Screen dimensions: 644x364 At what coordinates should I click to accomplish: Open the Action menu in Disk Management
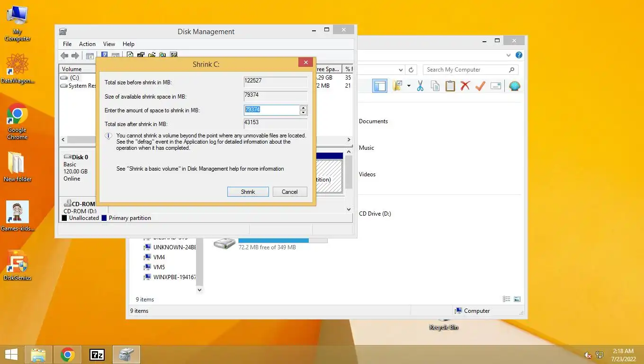[x=87, y=44]
